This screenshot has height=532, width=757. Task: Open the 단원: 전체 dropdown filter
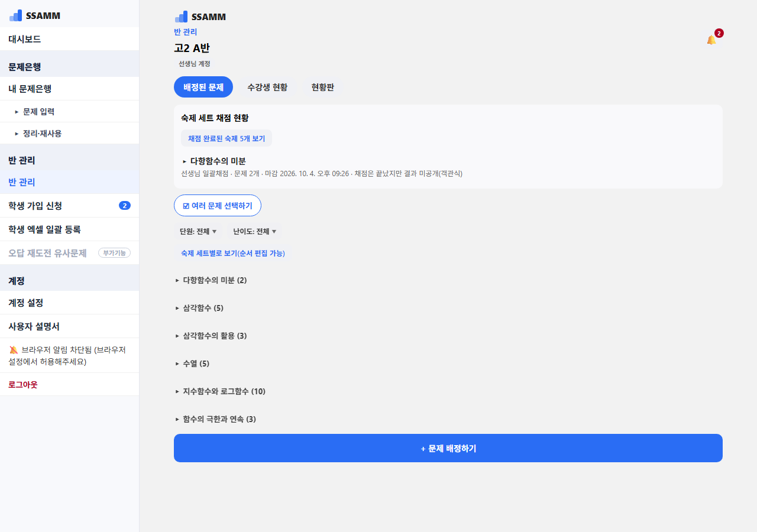pos(198,231)
